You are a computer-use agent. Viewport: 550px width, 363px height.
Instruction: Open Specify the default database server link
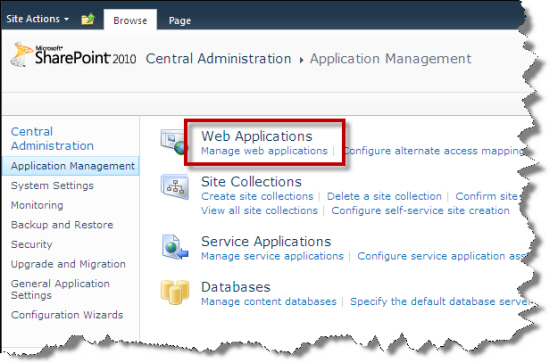pos(440,302)
